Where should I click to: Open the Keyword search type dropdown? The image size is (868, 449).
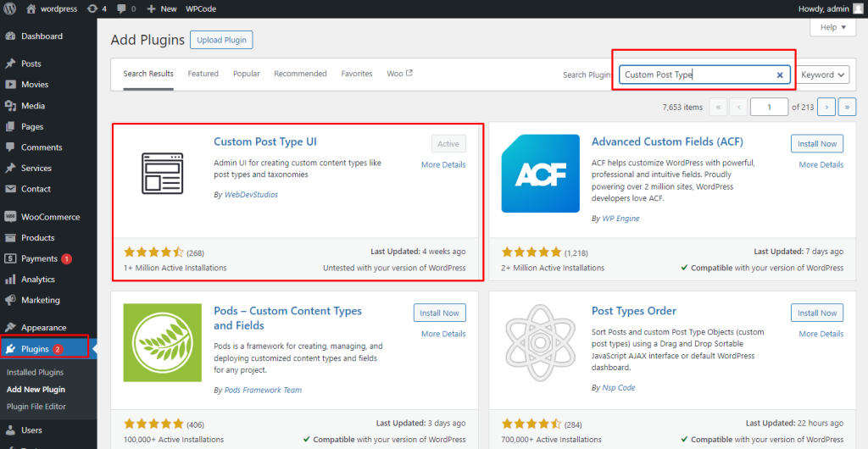point(824,75)
